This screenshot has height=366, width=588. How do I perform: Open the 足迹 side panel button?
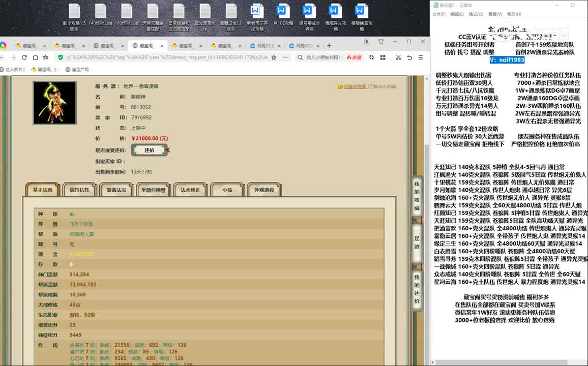417,242
